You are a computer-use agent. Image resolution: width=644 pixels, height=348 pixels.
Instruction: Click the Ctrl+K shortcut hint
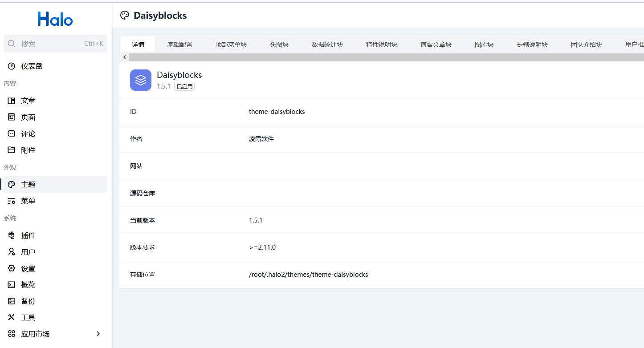point(94,44)
